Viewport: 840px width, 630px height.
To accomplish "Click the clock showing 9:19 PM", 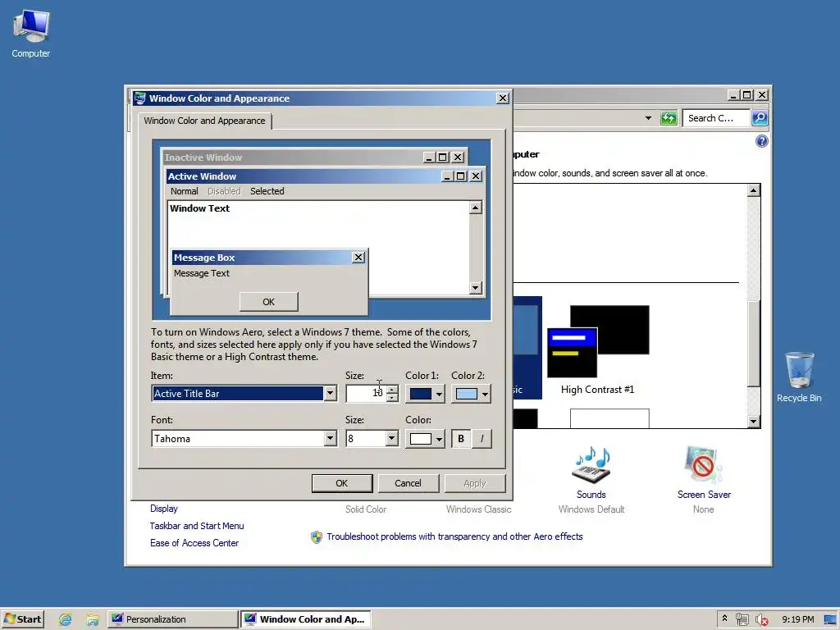I will tap(797, 619).
